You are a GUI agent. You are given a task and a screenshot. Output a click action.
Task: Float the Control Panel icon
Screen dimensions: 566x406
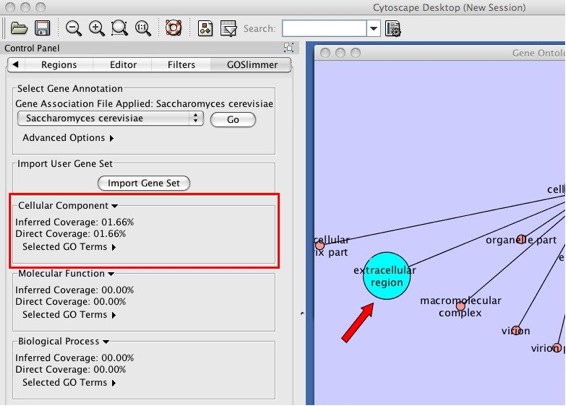pyautogui.click(x=288, y=47)
